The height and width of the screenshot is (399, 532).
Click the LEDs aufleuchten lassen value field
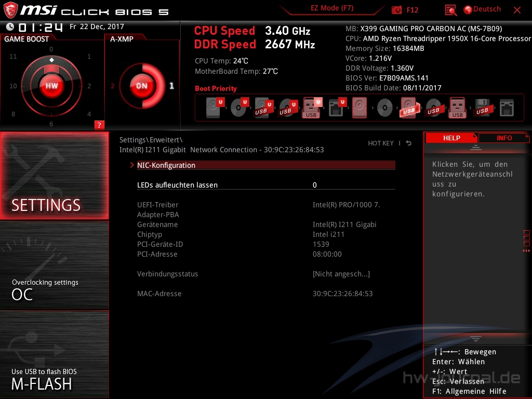point(353,185)
